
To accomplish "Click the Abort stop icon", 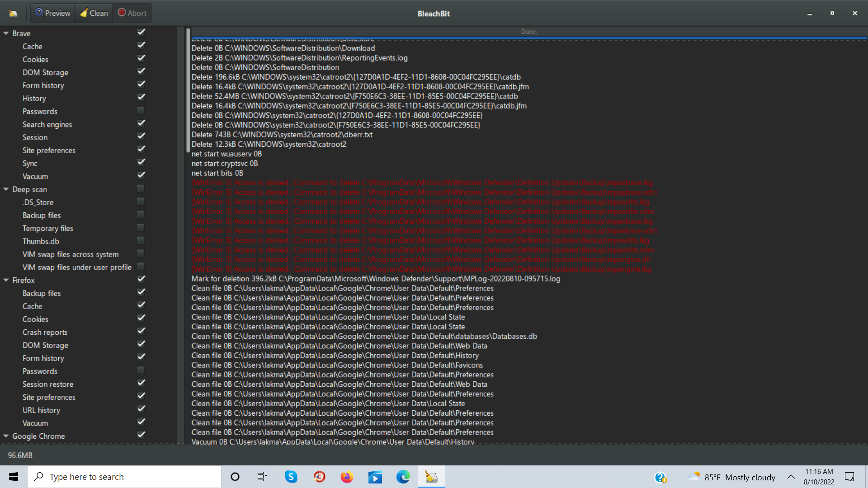I will 121,13.
